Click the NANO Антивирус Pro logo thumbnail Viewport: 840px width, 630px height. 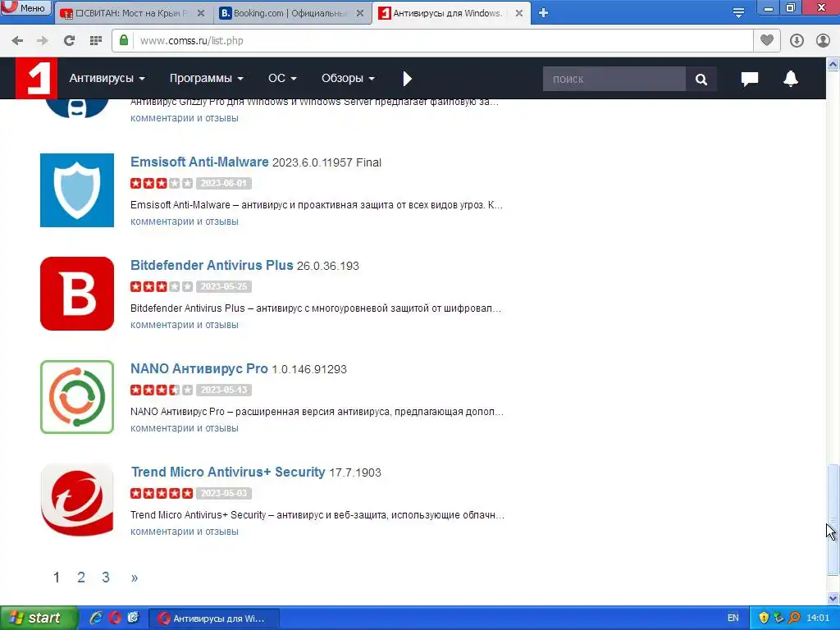(77, 397)
